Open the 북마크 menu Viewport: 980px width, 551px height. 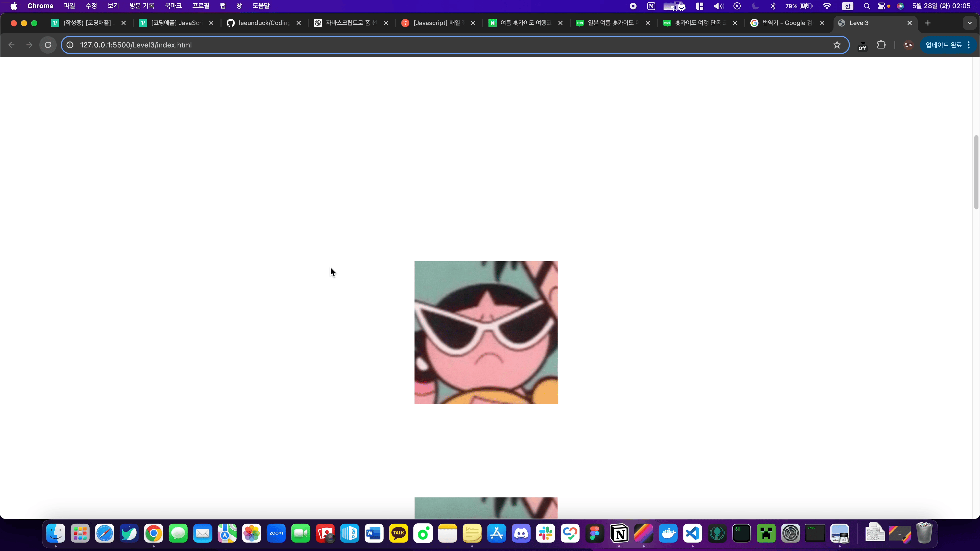(x=173, y=6)
